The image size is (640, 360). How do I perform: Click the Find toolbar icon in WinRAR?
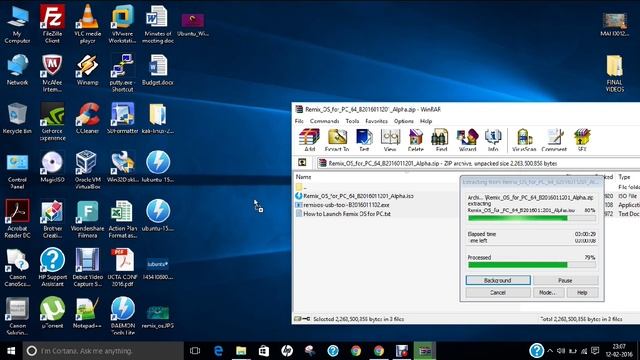point(441,140)
